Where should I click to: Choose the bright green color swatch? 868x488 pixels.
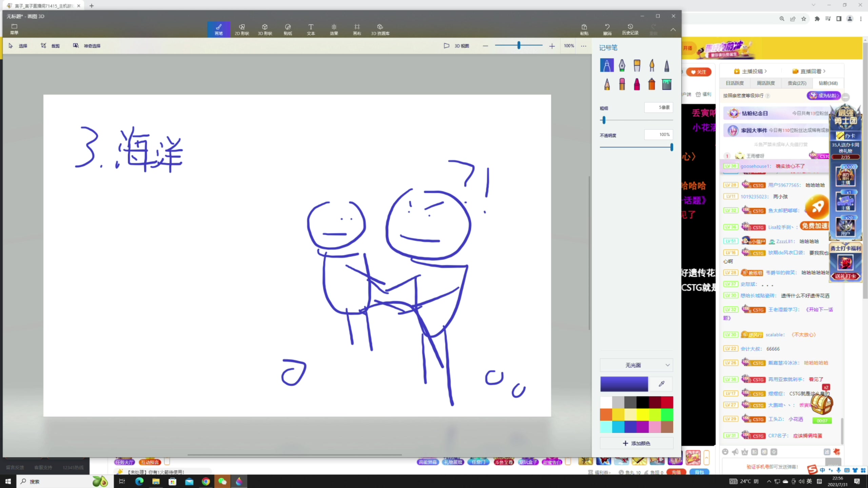click(x=667, y=414)
